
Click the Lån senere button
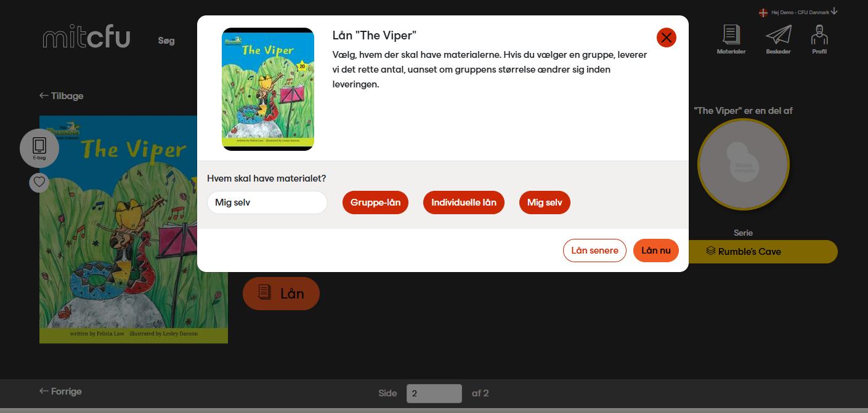(x=594, y=251)
